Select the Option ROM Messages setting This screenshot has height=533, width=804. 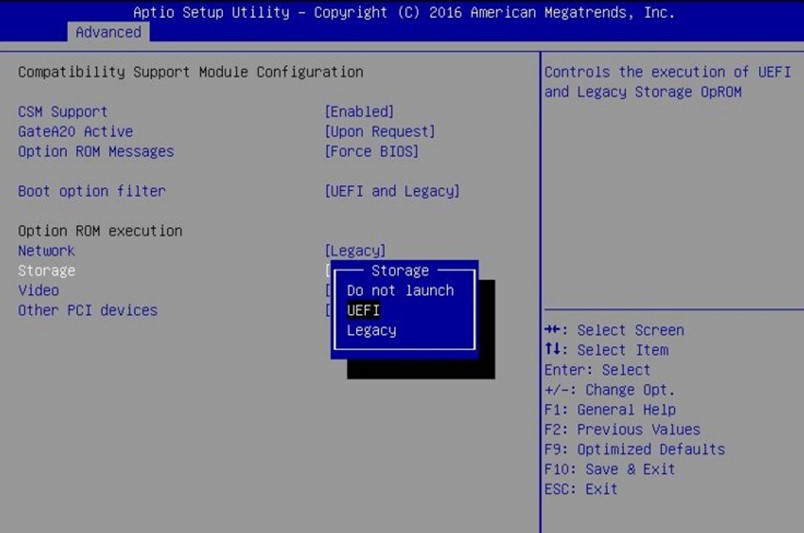click(x=96, y=152)
